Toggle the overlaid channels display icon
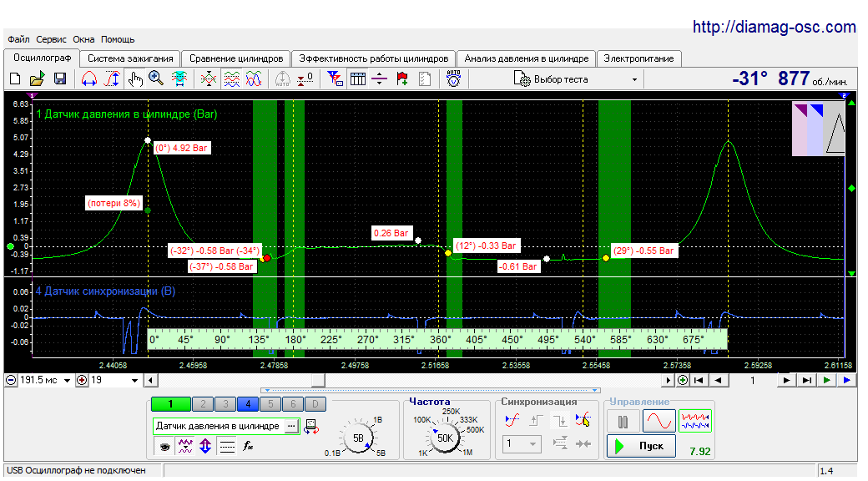Screen dimensions: 868x481 pos(254,79)
